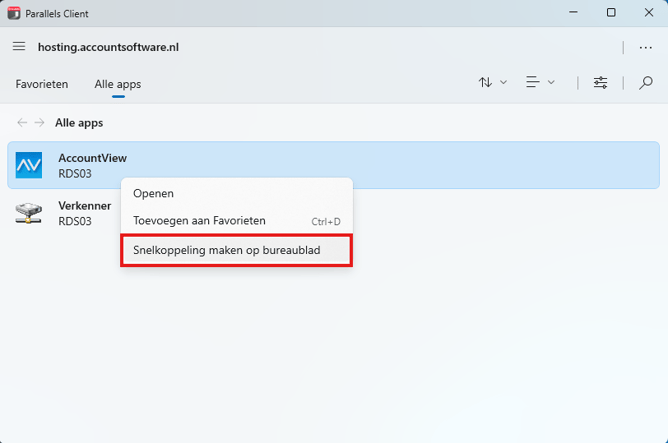
Task: Close the Parallels Client window
Action: [648, 13]
